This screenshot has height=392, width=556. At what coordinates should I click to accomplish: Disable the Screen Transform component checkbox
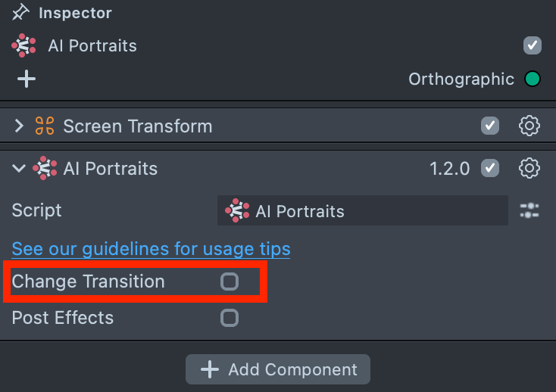tap(490, 126)
